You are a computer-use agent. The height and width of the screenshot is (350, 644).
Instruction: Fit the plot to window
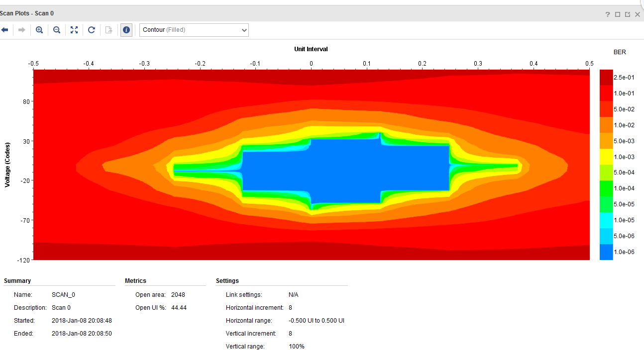coord(74,30)
